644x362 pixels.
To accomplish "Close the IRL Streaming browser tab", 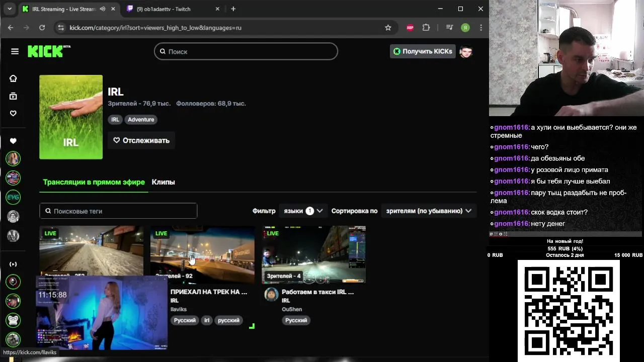I will 113,9.
